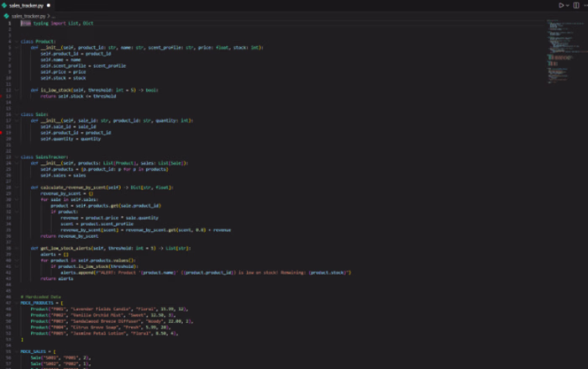Click line number 1 in the gutter

(x=9, y=24)
